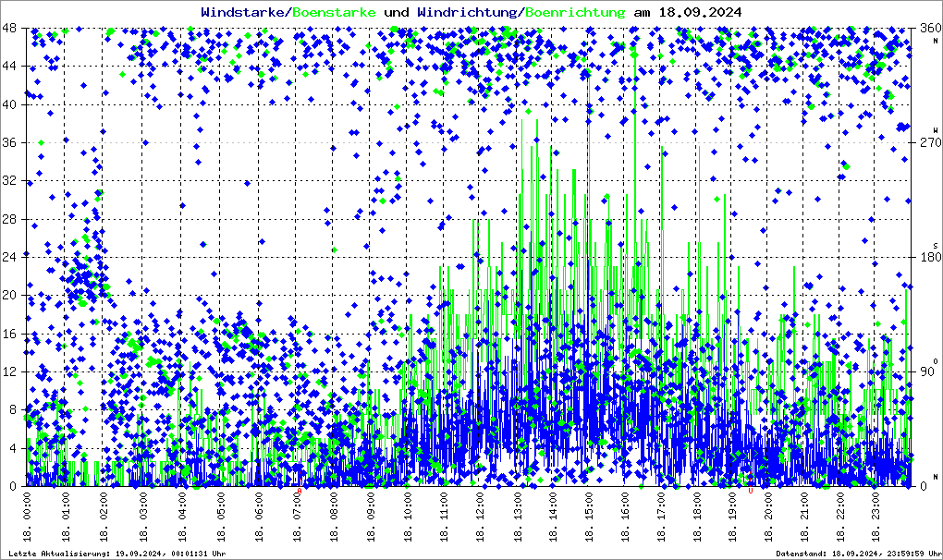Click the green 'Boenrichtung' title word
The width and height of the screenshot is (943, 560).
tap(575, 12)
